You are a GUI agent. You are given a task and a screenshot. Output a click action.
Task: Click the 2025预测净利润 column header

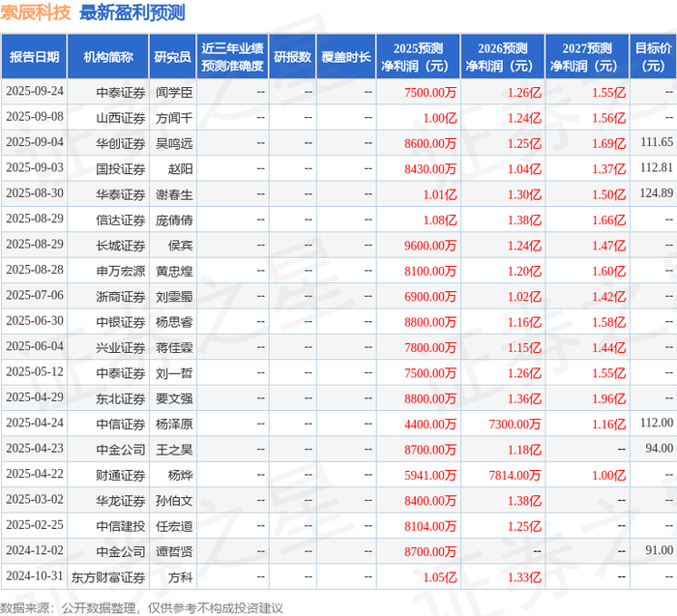click(x=419, y=57)
